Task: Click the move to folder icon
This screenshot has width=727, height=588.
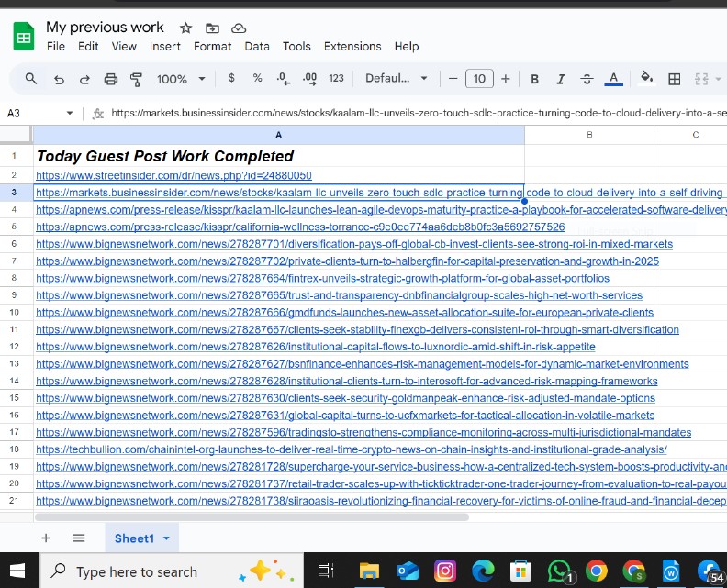Action: pyautogui.click(x=212, y=28)
